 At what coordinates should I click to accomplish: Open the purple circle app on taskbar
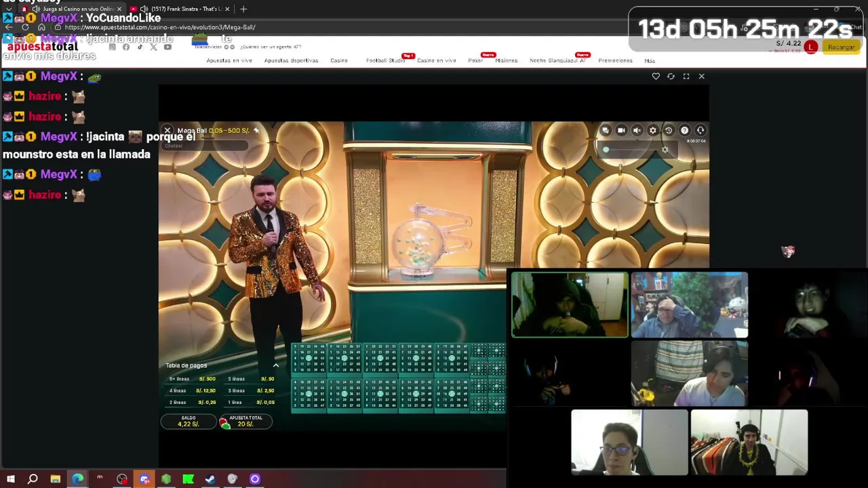255,479
